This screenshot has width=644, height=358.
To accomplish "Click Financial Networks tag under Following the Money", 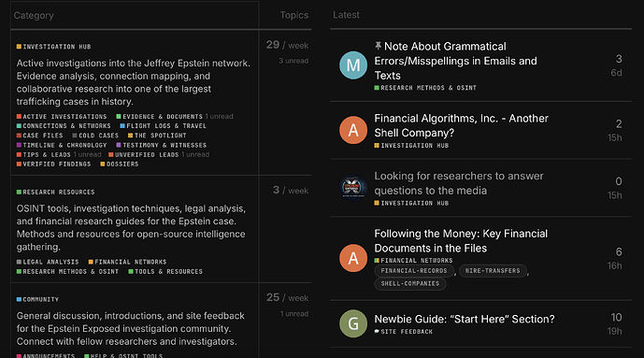I will (x=413, y=261).
